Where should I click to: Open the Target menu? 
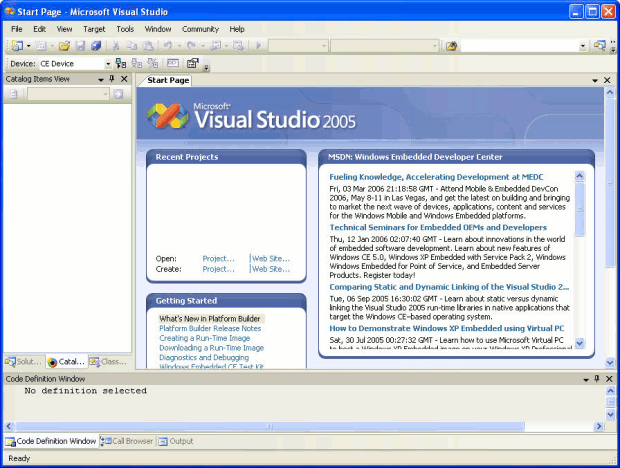point(94,29)
